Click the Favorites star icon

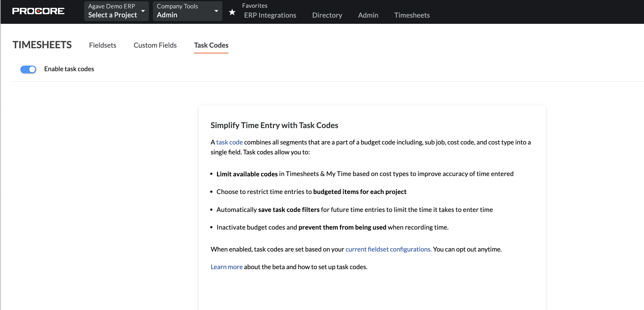(x=232, y=12)
